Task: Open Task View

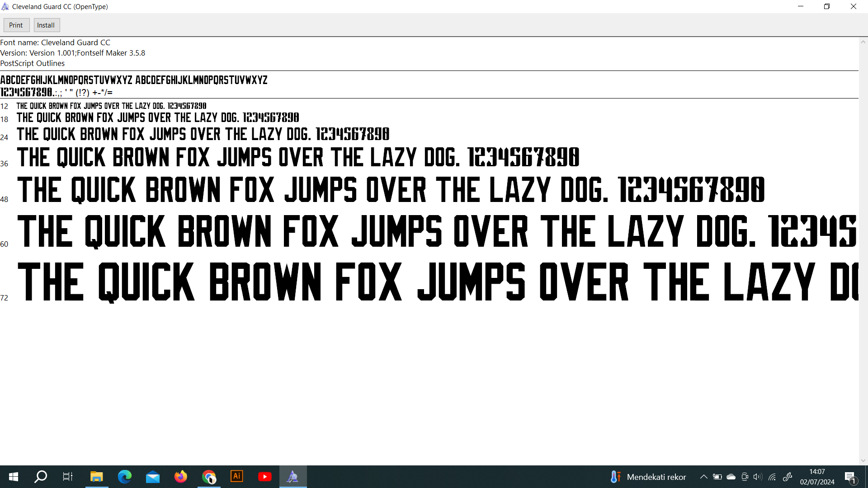Action: [68, 477]
